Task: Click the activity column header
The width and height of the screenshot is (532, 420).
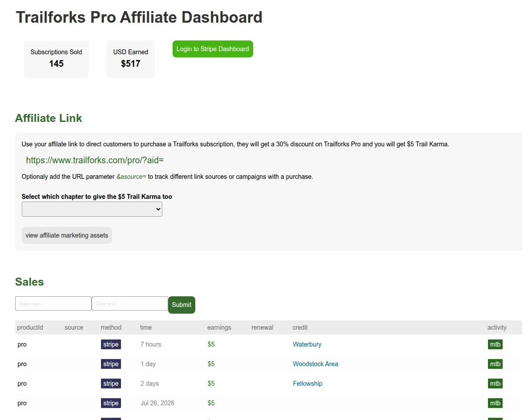Action: tap(497, 327)
